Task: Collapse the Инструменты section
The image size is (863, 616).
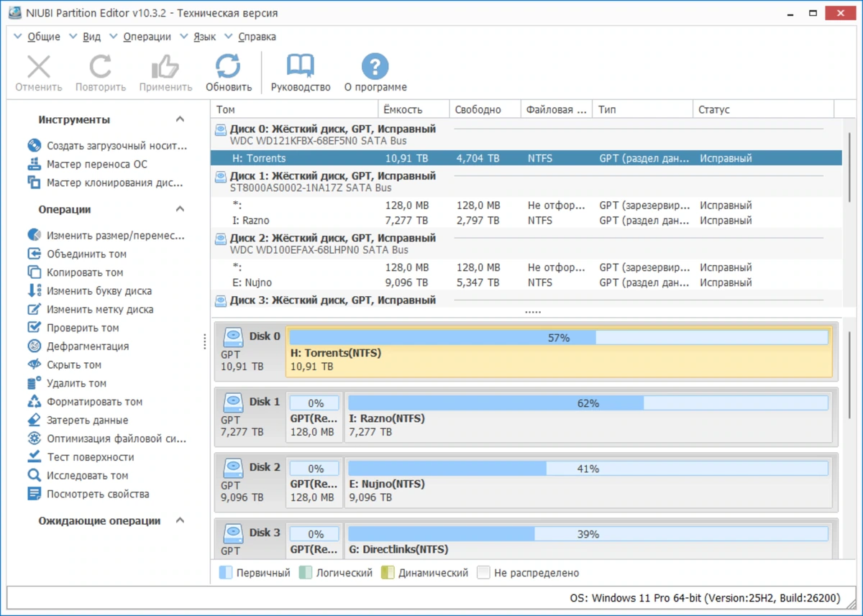Action: click(x=180, y=119)
